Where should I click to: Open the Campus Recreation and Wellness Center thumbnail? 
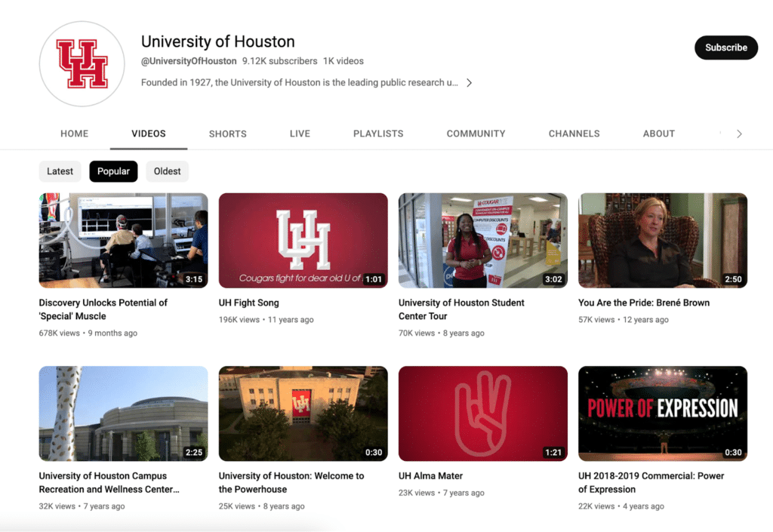pyautogui.click(x=123, y=414)
